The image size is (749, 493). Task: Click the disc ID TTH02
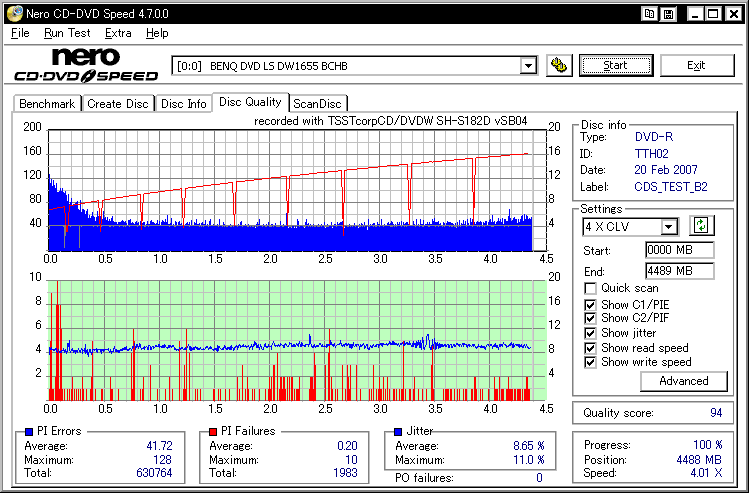pos(652,154)
